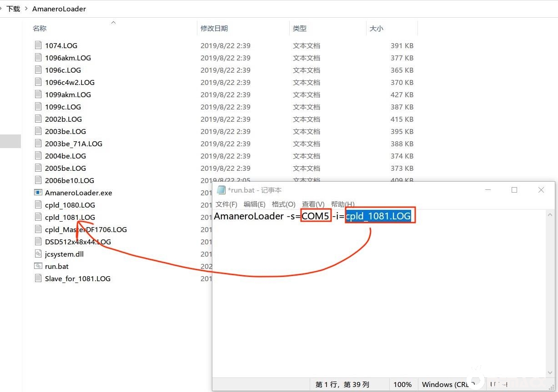The height and width of the screenshot is (392, 558).
Task: Navigate to 下载 in the breadcrumb path
Action: tap(13, 9)
